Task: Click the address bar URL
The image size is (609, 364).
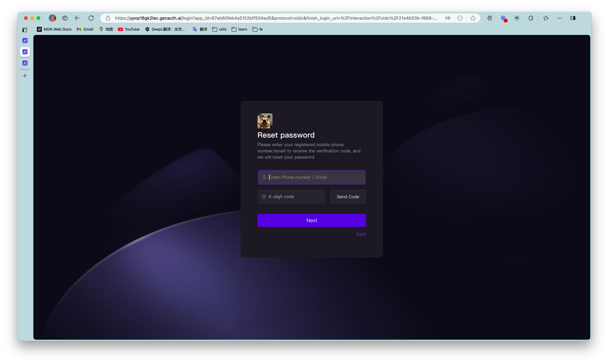Action: [276, 18]
